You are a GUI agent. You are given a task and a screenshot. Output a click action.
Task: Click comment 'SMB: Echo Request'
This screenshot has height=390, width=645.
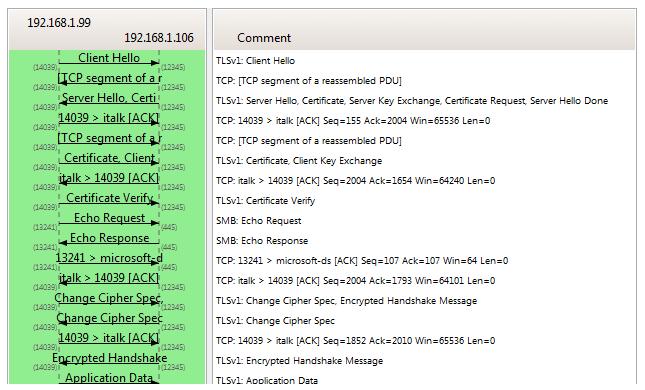pyautogui.click(x=258, y=221)
